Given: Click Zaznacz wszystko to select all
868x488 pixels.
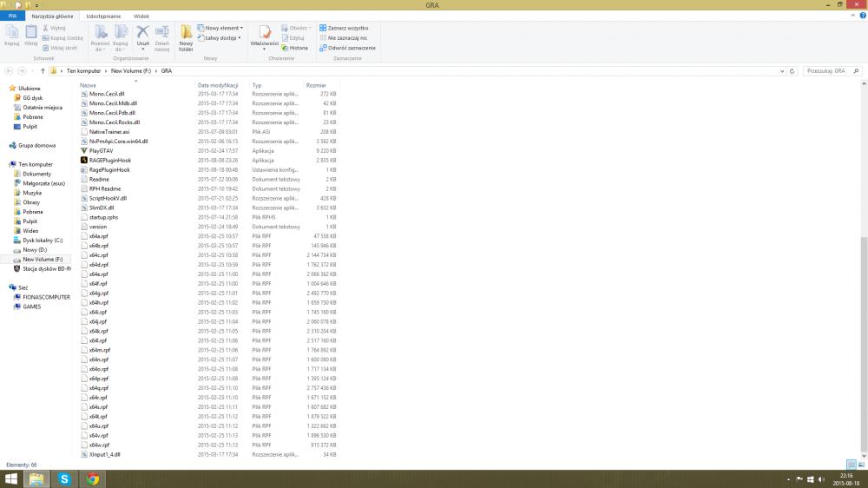Looking at the screenshot, I should 344,28.
